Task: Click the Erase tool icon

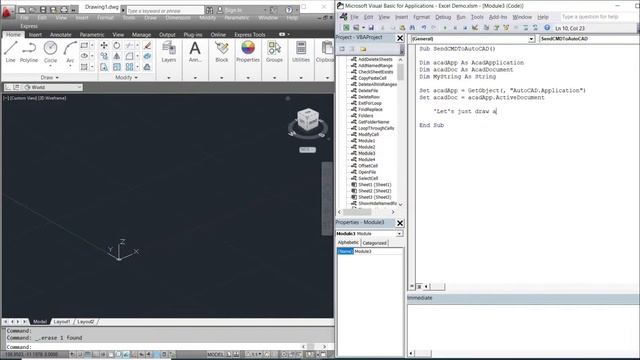Action: click(x=147, y=45)
